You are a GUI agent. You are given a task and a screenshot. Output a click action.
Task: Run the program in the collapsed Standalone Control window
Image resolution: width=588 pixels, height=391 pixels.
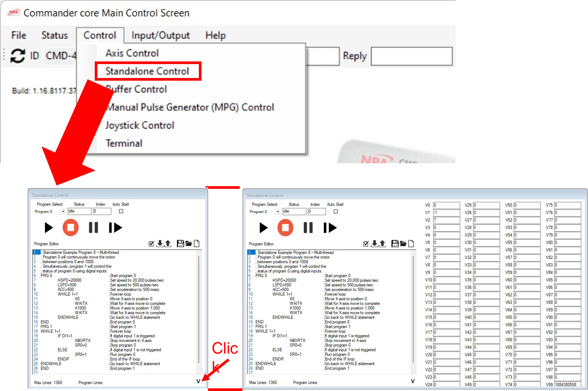click(x=49, y=227)
